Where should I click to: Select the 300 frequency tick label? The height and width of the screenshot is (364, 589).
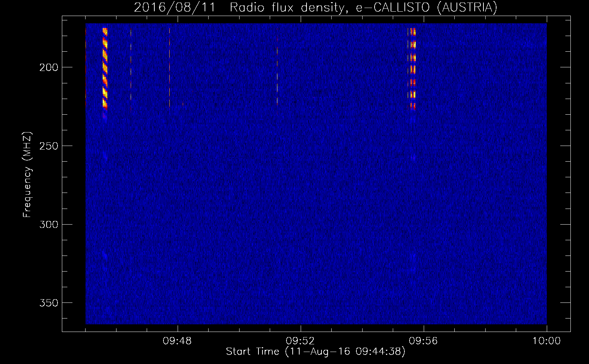49,225
